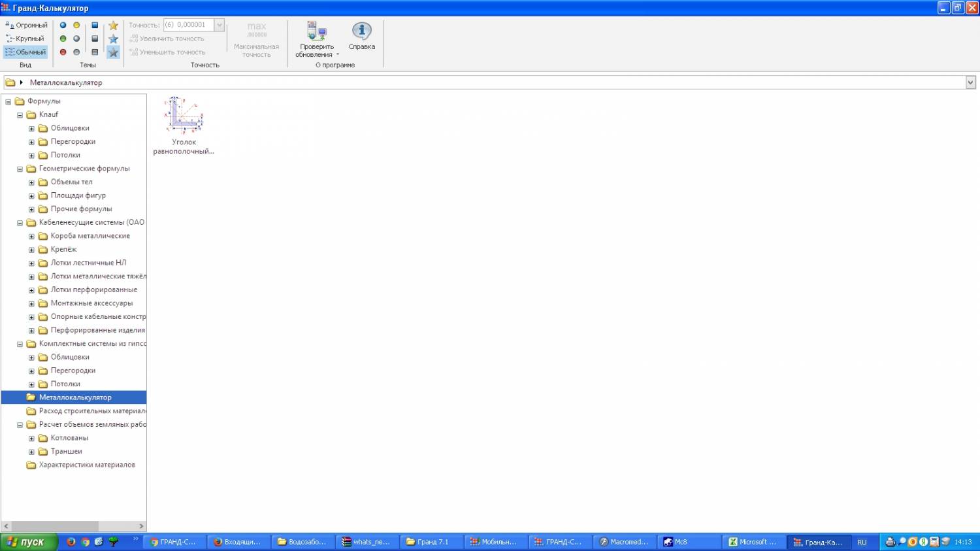Image resolution: width=980 pixels, height=551 pixels.
Task: Select Лотки перфорированные tree item
Action: (x=94, y=290)
